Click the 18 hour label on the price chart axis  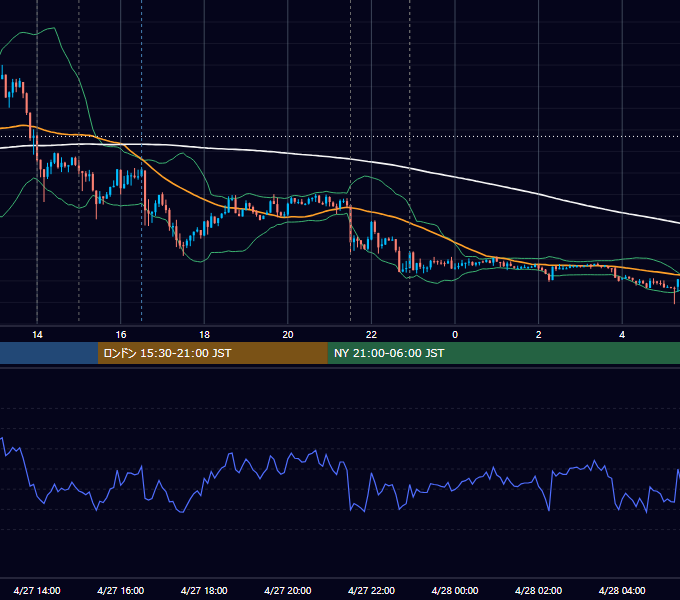pyautogui.click(x=204, y=335)
